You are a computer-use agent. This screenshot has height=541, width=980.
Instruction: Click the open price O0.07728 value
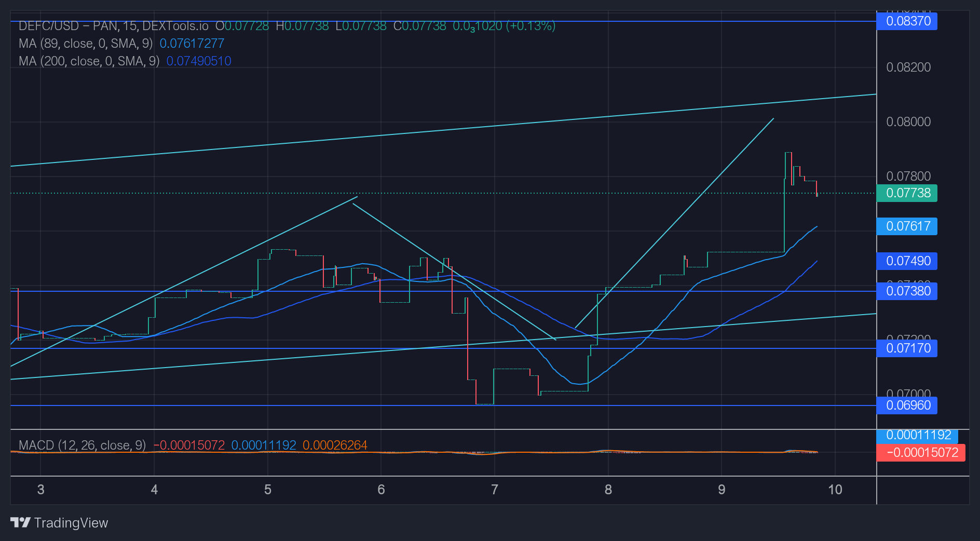[242, 26]
